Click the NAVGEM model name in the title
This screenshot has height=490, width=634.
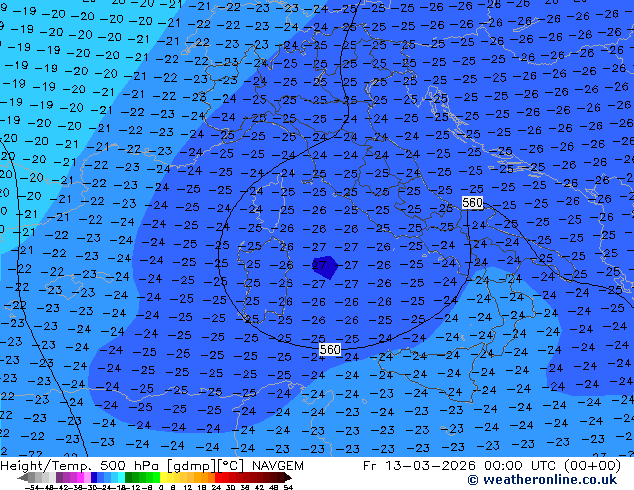[277, 465]
